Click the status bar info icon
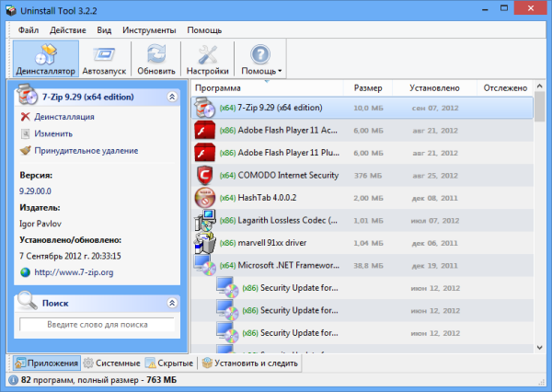Image resolution: width=552 pixels, height=392 pixels. (14, 380)
